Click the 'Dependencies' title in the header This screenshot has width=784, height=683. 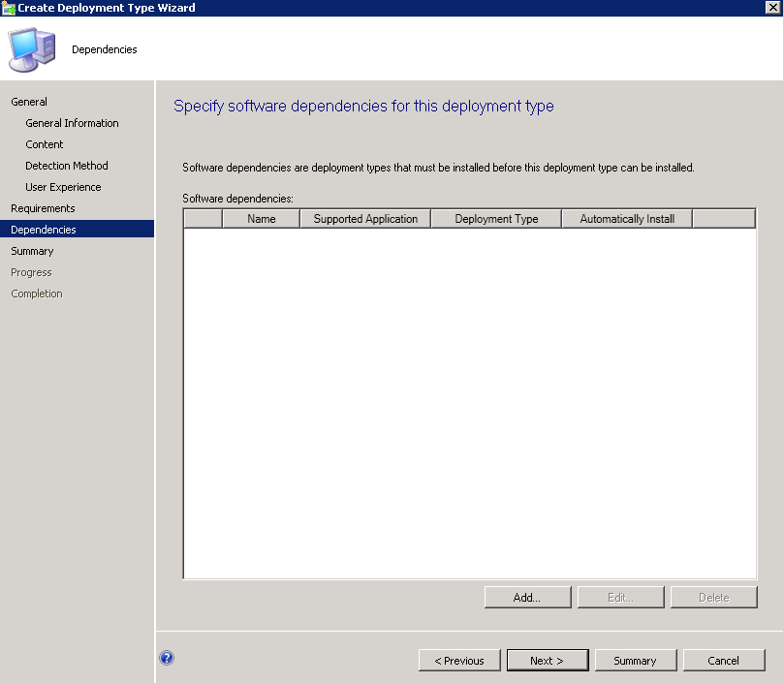click(x=105, y=49)
